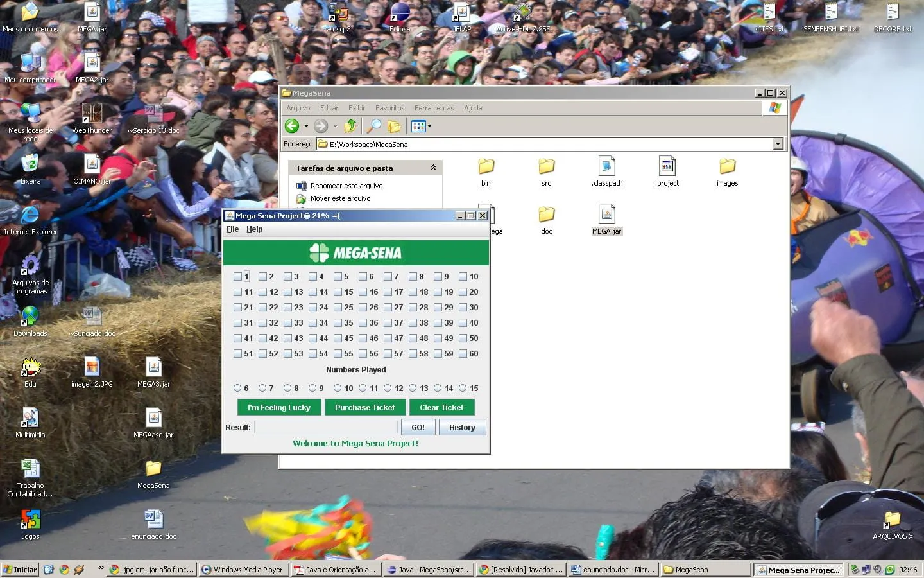924x578 pixels.
Task: Open the doc folder in Explorer
Action: (x=546, y=220)
